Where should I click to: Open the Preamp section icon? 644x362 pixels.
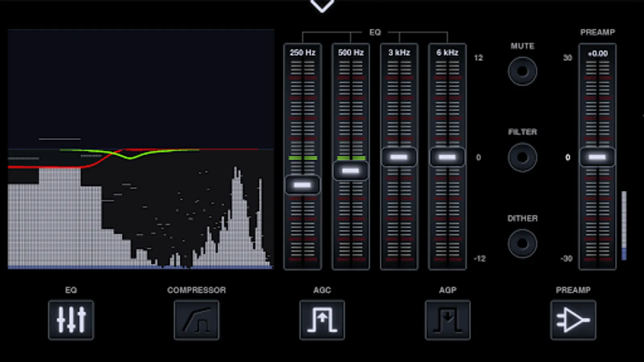573,320
